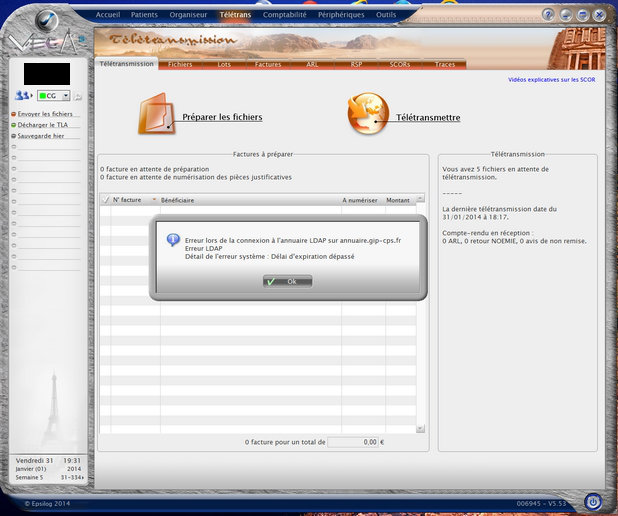
Task: Click the sort arrow next to N° facture
Action: click(x=154, y=199)
